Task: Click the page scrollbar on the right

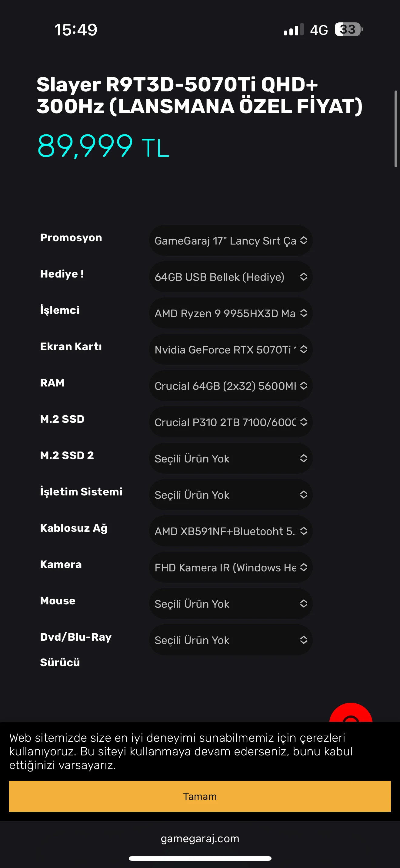Action: (x=396, y=129)
